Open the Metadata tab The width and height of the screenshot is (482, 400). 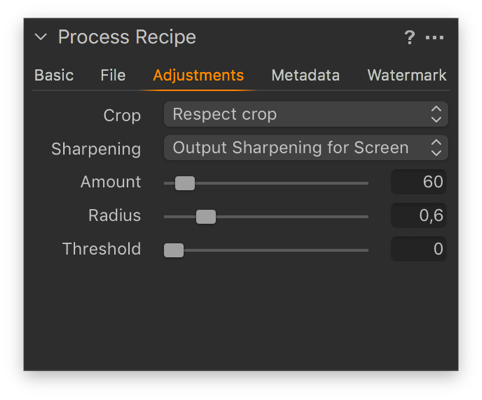(305, 75)
